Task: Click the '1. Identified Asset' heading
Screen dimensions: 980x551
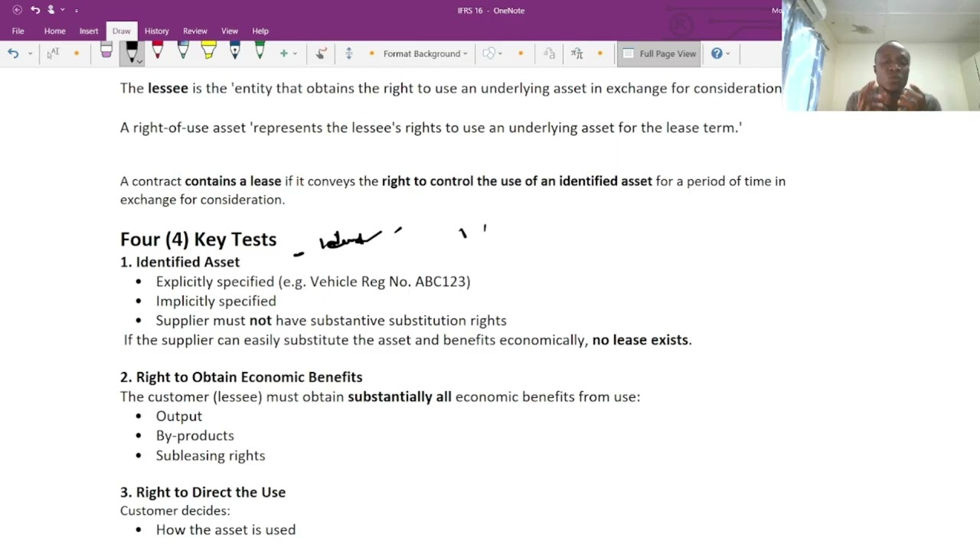Action: pos(180,262)
